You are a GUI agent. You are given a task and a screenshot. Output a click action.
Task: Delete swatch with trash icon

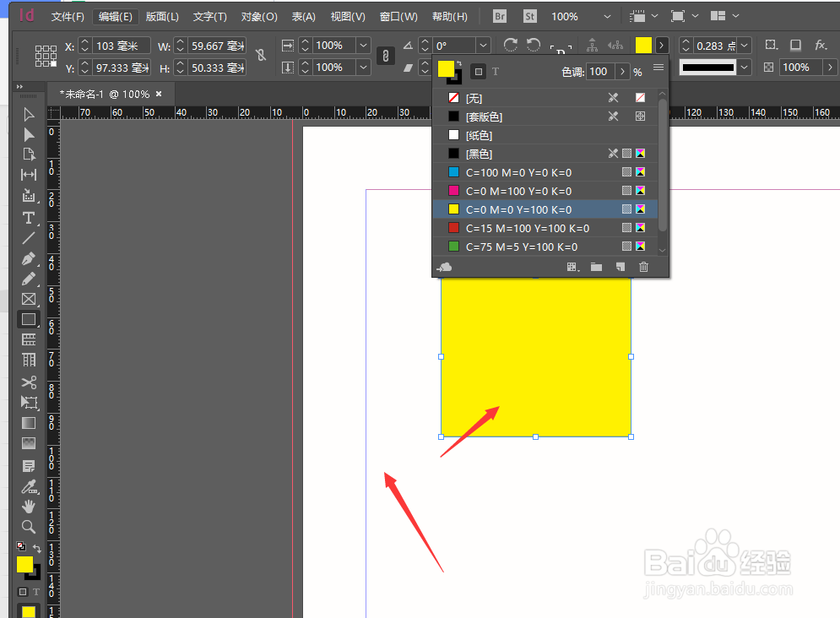pyautogui.click(x=643, y=267)
